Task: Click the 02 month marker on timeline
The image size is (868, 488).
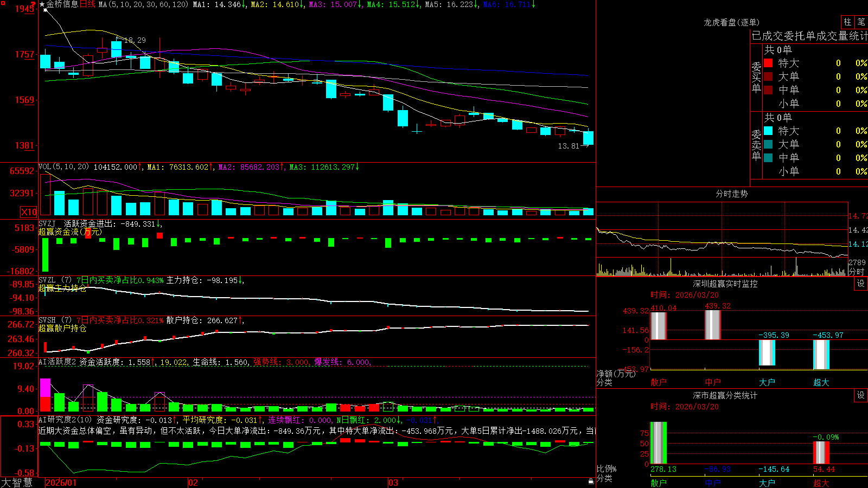Action: [x=193, y=483]
